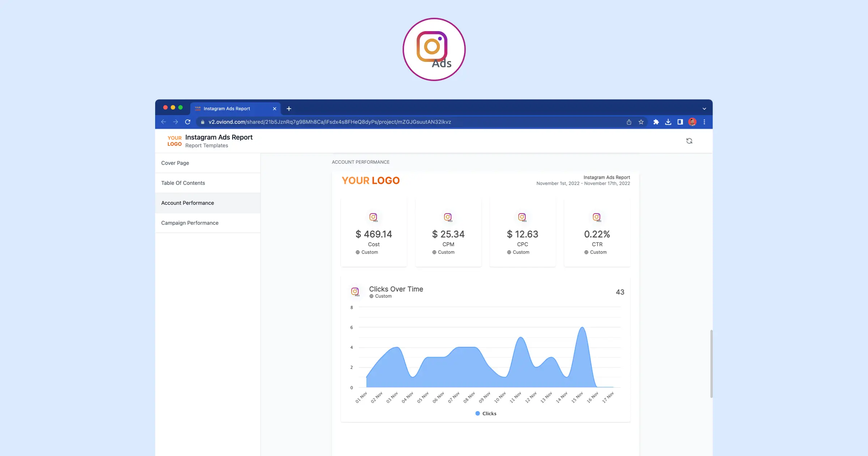Image resolution: width=868 pixels, height=456 pixels.
Task: Open the browser profile avatar
Action: coord(692,122)
